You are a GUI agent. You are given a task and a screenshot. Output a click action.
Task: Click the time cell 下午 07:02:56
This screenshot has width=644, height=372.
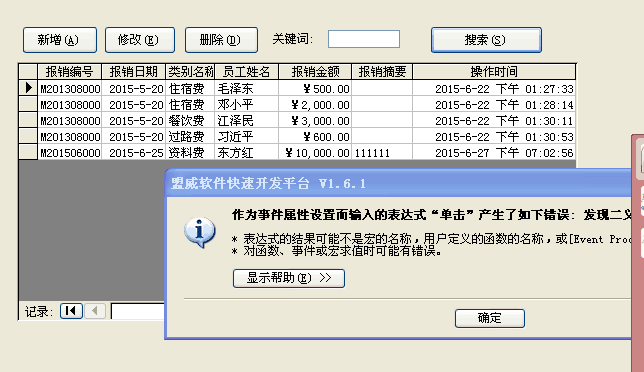coord(494,152)
